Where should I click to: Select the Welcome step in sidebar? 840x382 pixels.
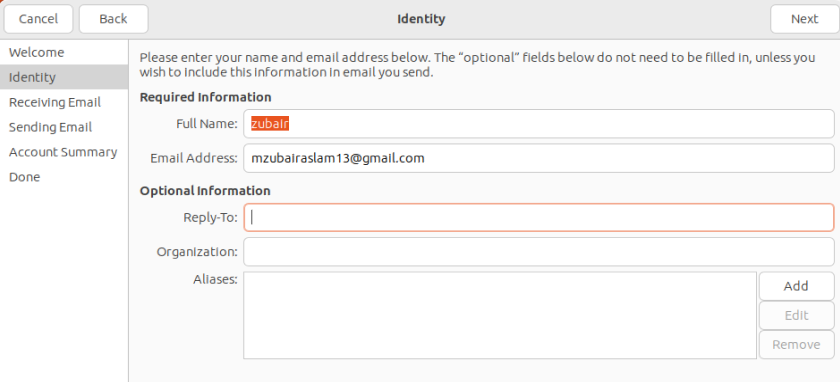coord(64,53)
